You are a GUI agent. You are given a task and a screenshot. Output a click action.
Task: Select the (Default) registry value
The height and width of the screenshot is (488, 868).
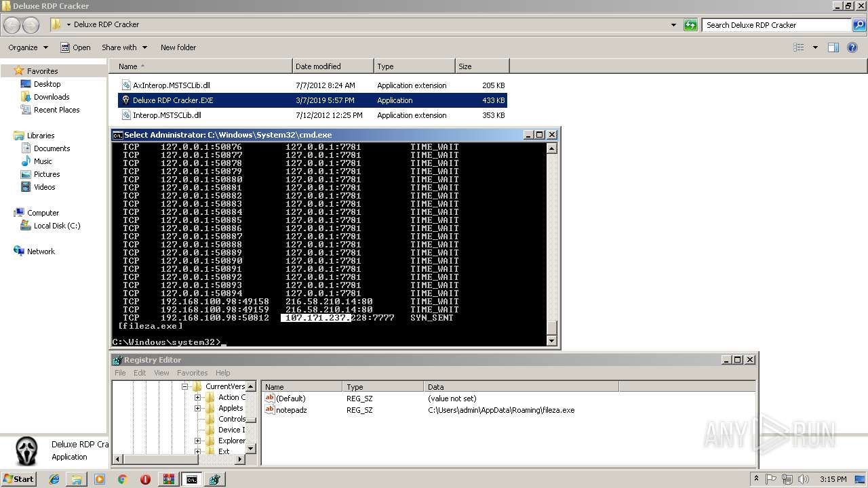[x=285, y=399]
